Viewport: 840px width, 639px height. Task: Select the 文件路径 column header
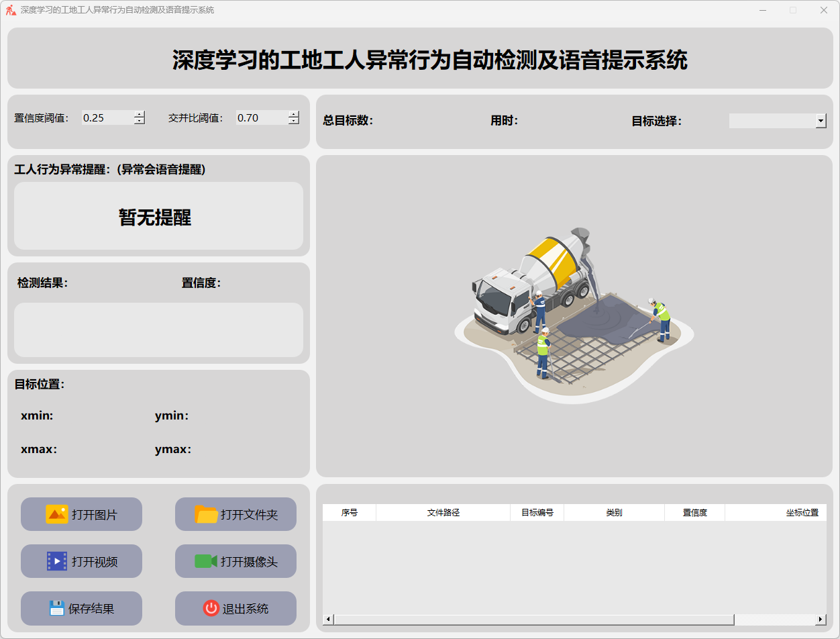pyautogui.click(x=443, y=513)
